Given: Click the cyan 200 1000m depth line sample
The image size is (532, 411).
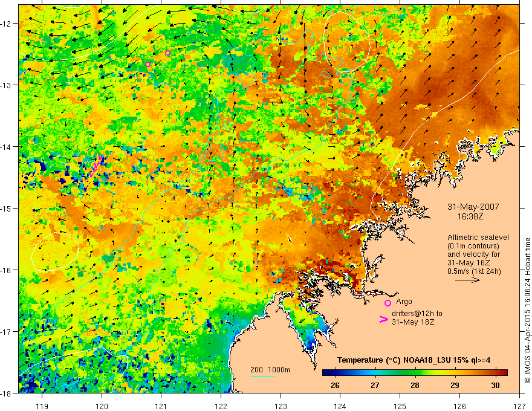Looking at the screenshot, I should pyautogui.click(x=262, y=376).
